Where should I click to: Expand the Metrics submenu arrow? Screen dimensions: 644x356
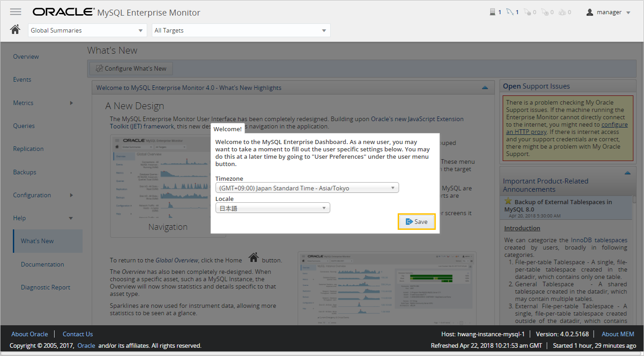71,103
